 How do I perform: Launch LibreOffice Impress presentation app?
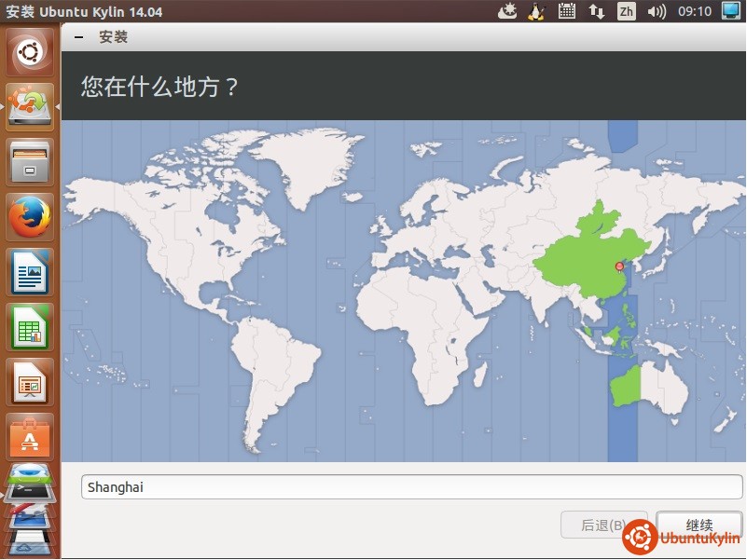(x=30, y=382)
